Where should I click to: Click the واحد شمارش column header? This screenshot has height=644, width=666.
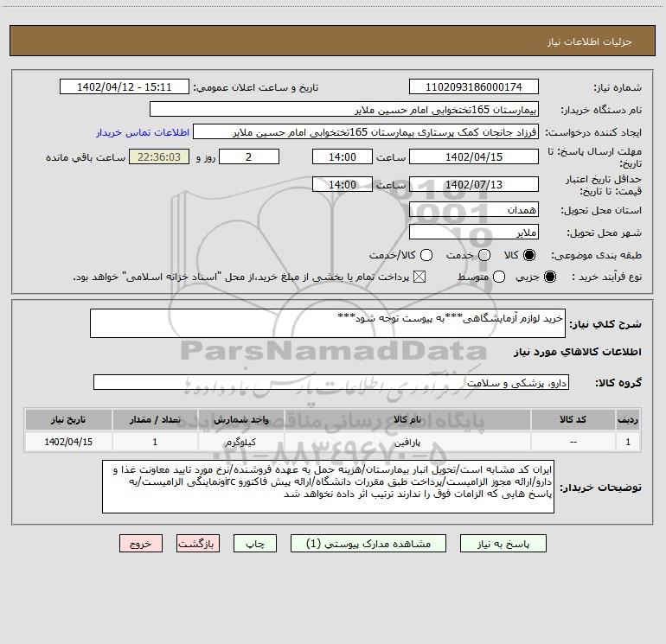click(240, 419)
